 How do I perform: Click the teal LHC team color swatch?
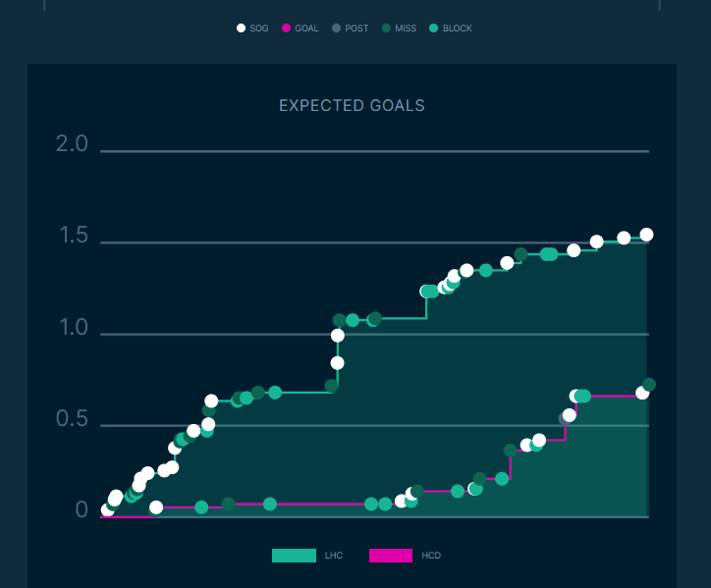[294, 556]
